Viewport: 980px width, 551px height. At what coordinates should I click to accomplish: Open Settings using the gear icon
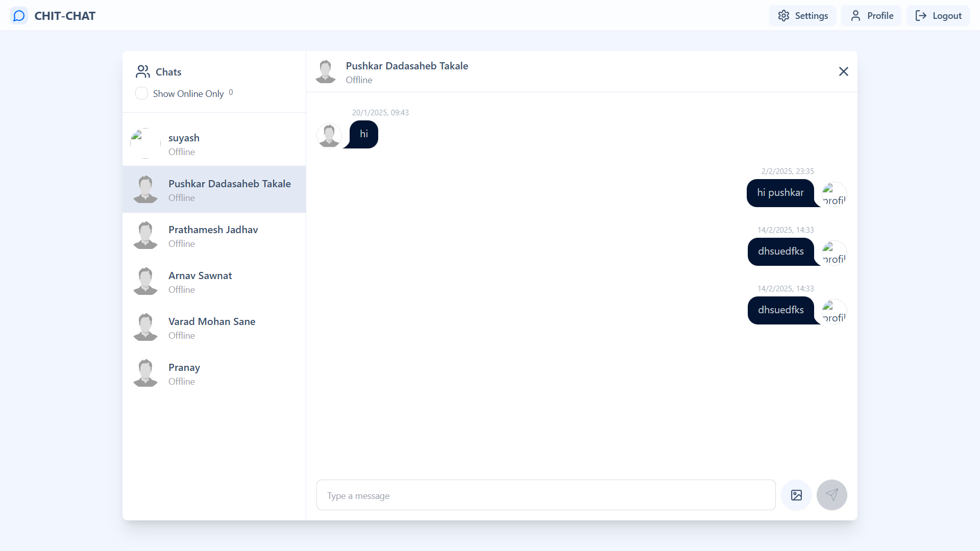784,15
